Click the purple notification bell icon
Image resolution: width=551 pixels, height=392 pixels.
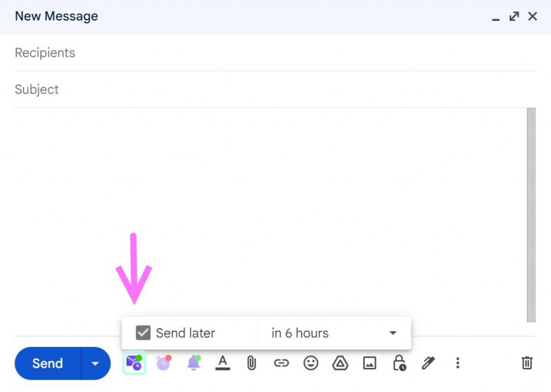point(194,363)
